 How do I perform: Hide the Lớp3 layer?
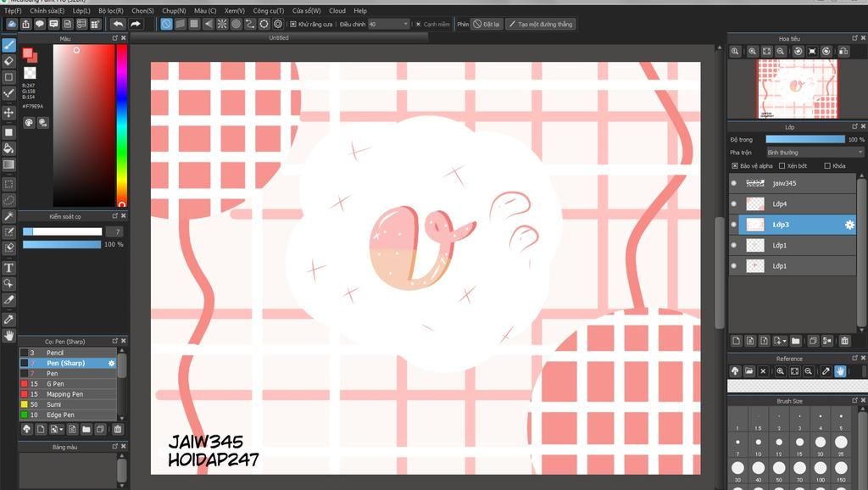pyautogui.click(x=734, y=225)
